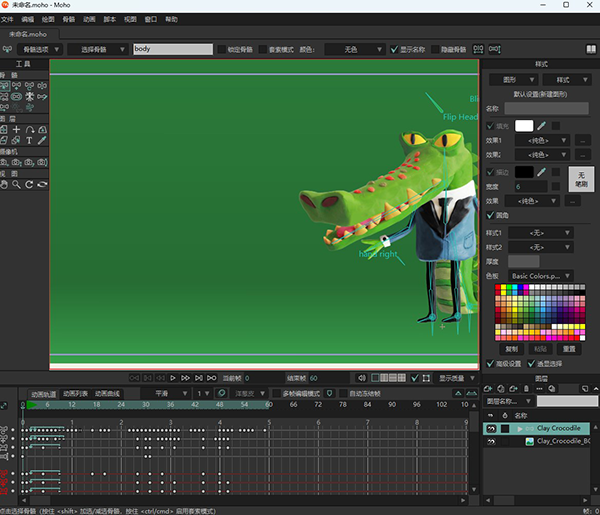
Task: Step forward one frame
Action: point(199,378)
